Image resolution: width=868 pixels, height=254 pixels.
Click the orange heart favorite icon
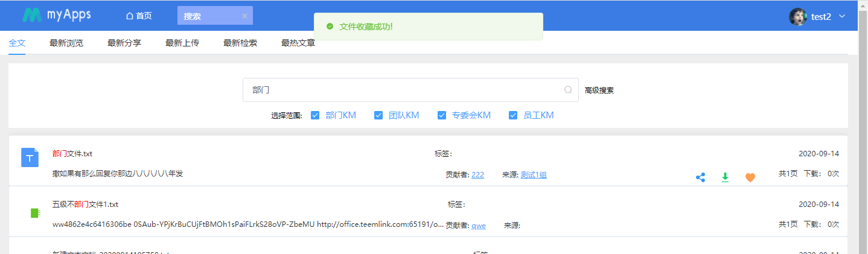coord(750,177)
